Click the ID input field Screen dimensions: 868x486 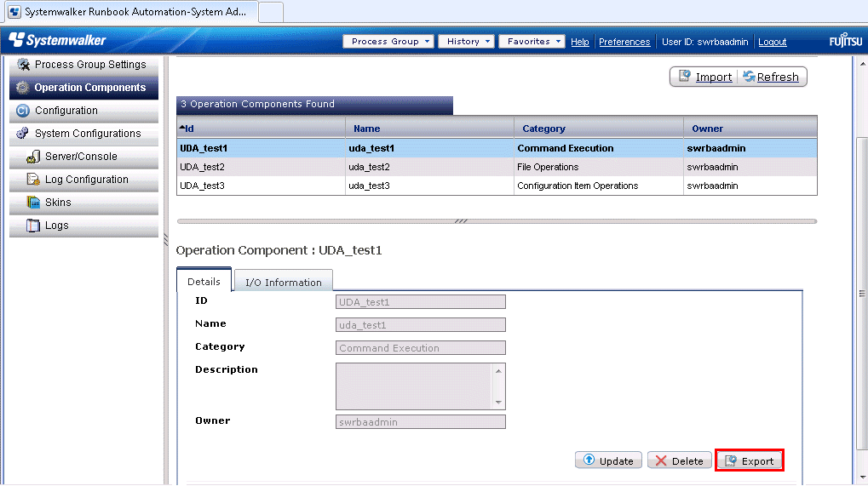420,302
